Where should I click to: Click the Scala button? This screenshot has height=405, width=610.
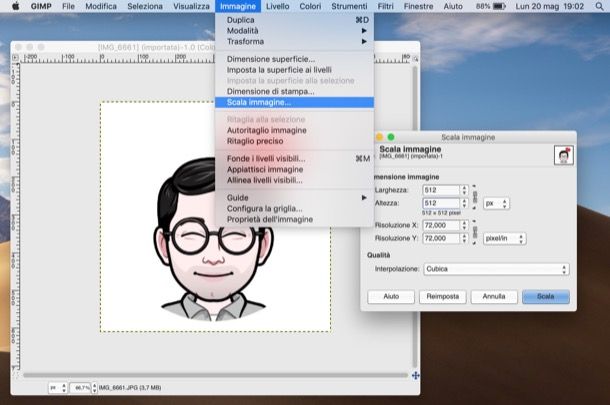pyautogui.click(x=546, y=296)
